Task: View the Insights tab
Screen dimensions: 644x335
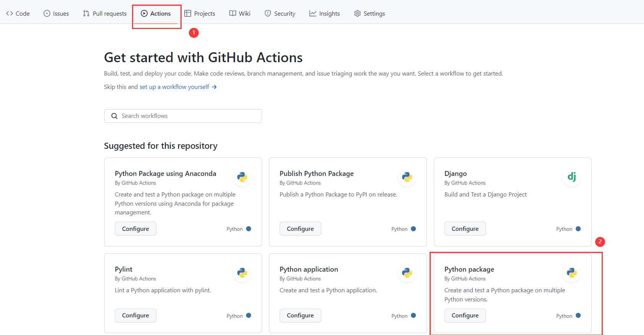Action: (x=324, y=13)
